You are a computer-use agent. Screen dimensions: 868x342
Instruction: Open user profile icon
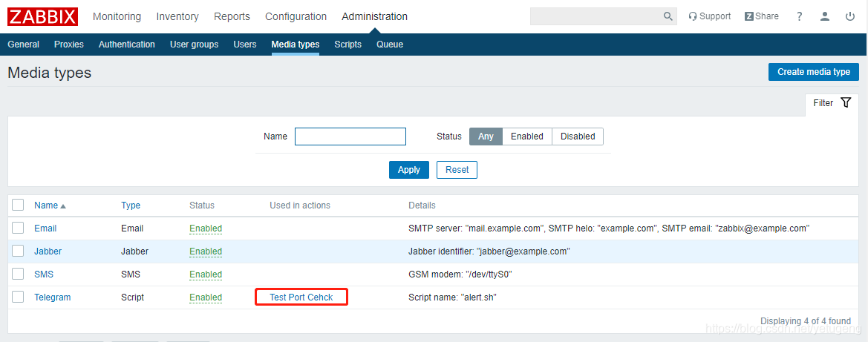tap(825, 16)
